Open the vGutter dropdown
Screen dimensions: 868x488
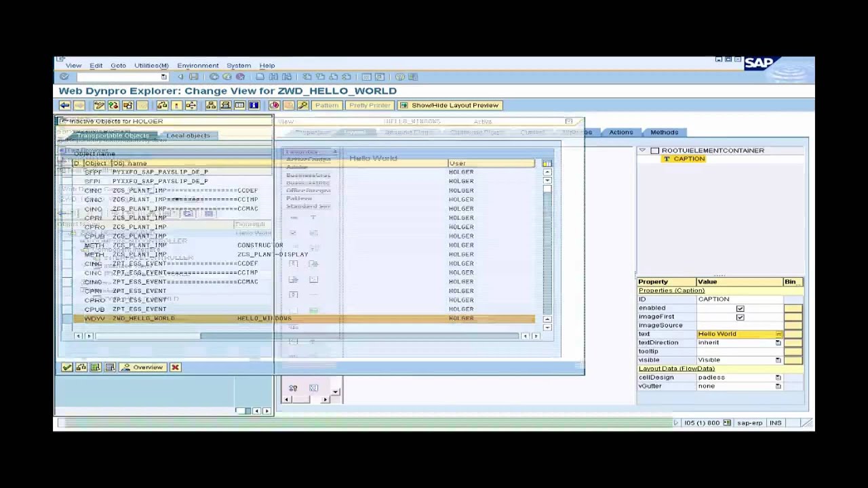click(778, 386)
